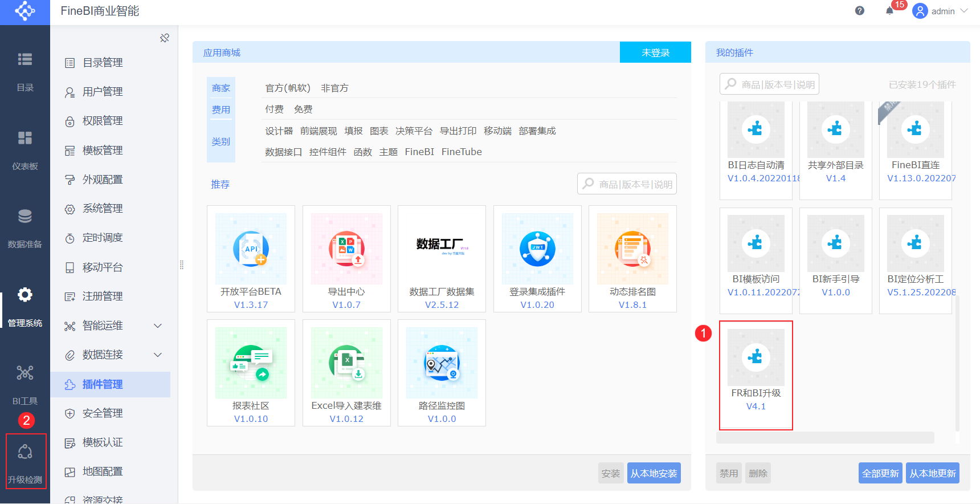This screenshot has width=980, height=504.
Task: Select the 数据工厂数据集 plugin thumbnail
Action: tap(442, 249)
